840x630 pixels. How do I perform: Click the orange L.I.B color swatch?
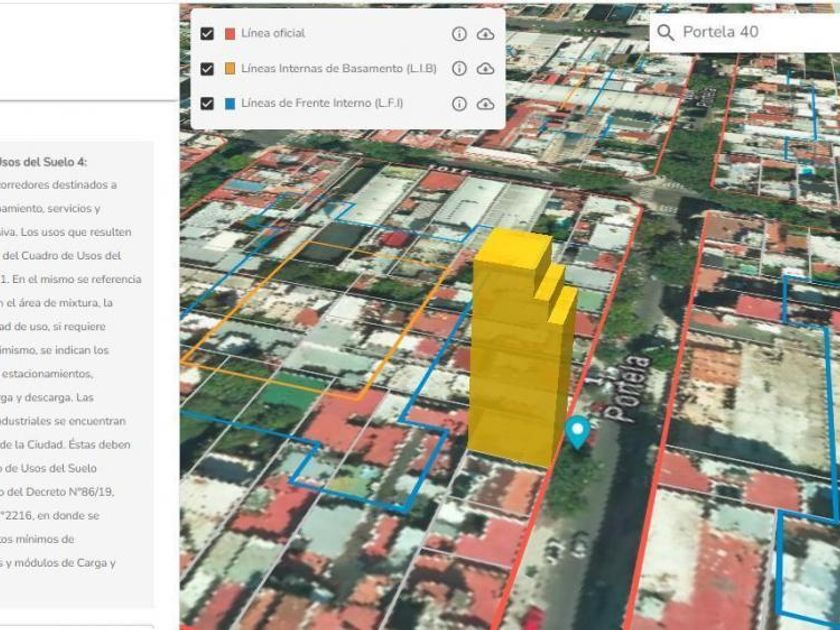click(230, 69)
